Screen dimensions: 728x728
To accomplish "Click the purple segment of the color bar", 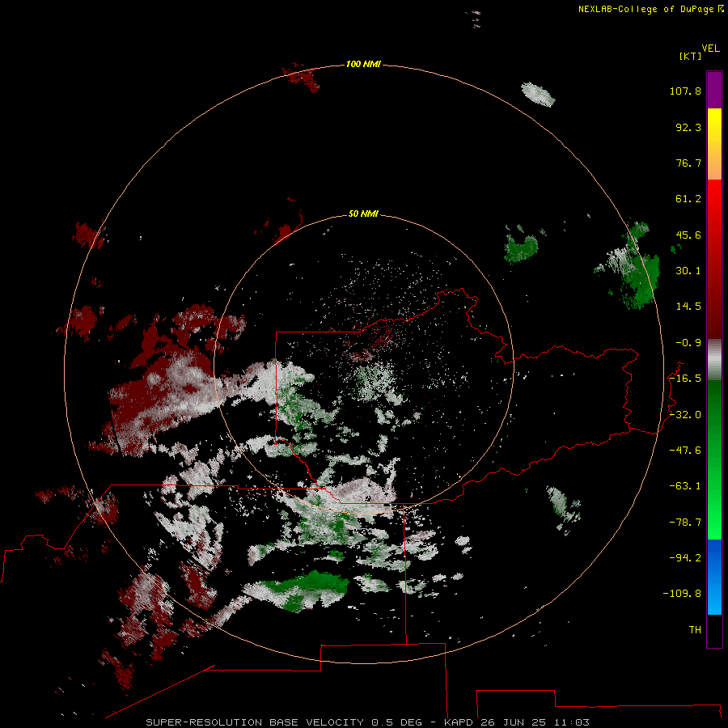I will (x=714, y=90).
